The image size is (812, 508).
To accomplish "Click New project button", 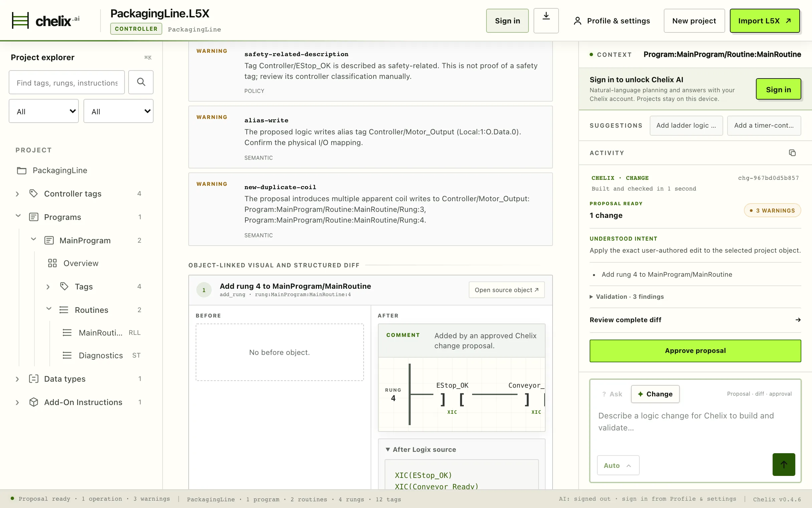I will pos(694,21).
